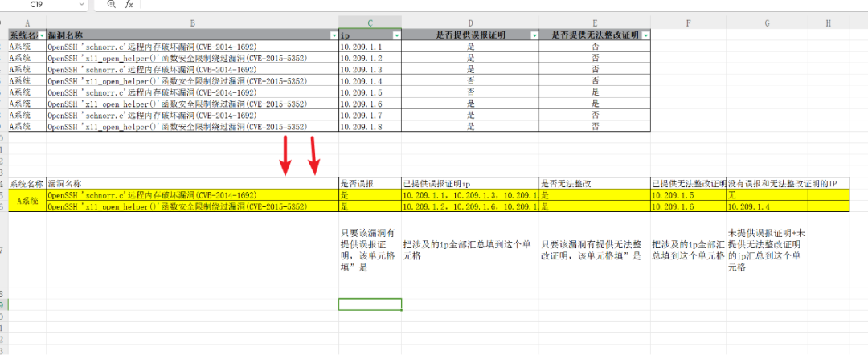Open filter dropdown on 是否提供无法整改证明 header
The height and width of the screenshot is (363, 868).
[x=645, y=35]
